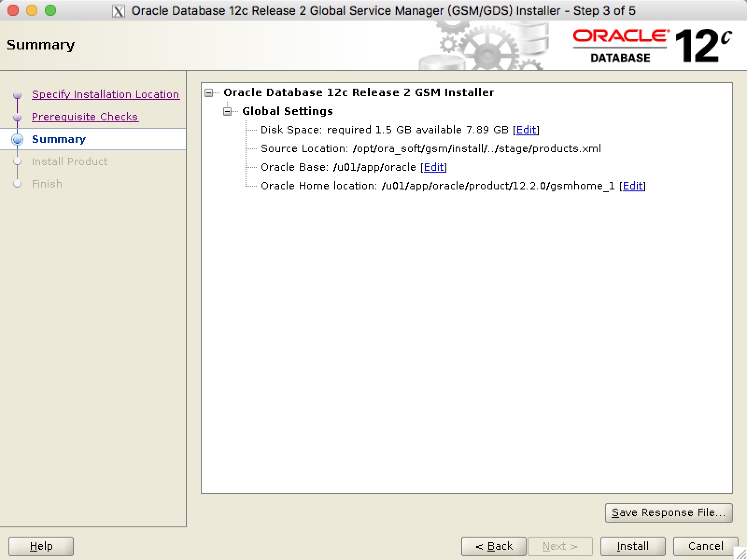This screenshot has width=747, height=560.
Task: Click the Specify Installation Location step bullet
Action: [x=17, y=95]
